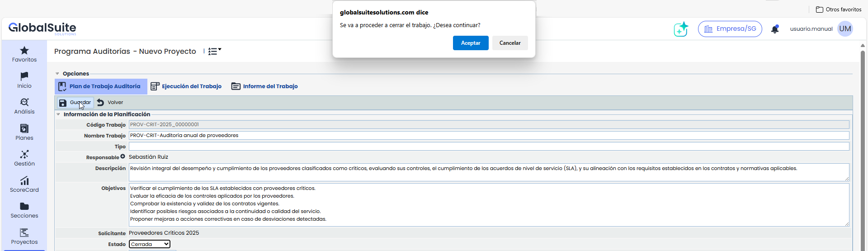Click the plus icon next to Responsable
Viewport: 868px width, 251px height.
tap(123, 156)
